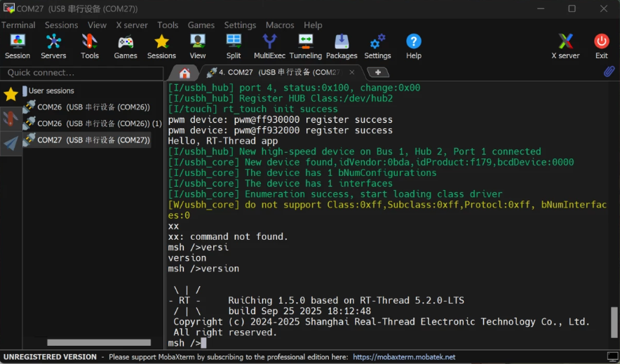Screen dimensions: 620x364
Task: Open the Terminal menu
Action: [x=18, y=25]
